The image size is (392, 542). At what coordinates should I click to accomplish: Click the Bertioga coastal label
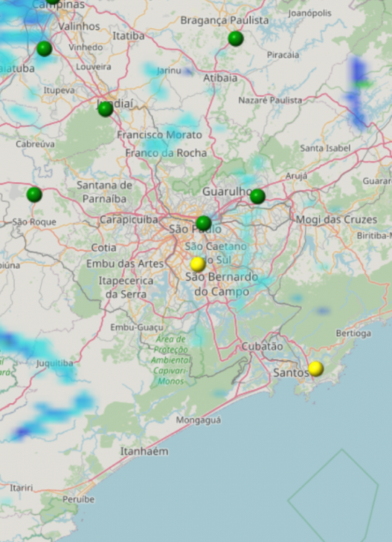[354, 333]
